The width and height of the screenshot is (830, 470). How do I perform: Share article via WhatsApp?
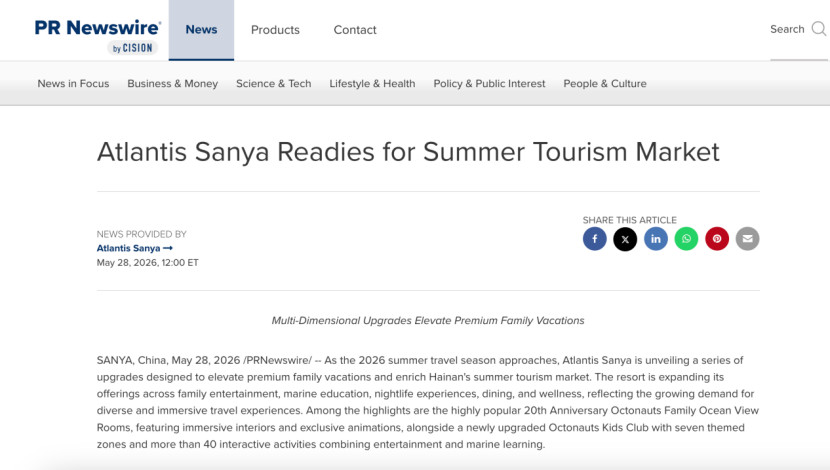pos(687,239)
